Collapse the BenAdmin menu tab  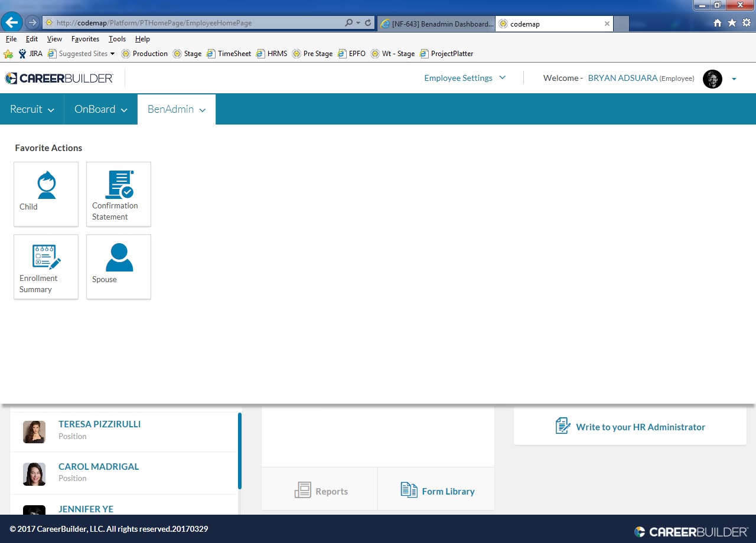pyautogui.click(x=176, y=109)
